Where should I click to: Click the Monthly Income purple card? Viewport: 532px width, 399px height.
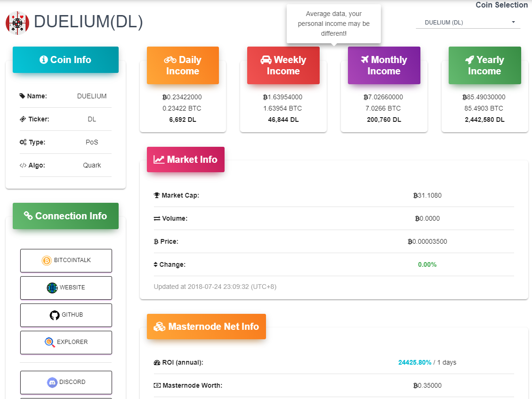[384, 65]
